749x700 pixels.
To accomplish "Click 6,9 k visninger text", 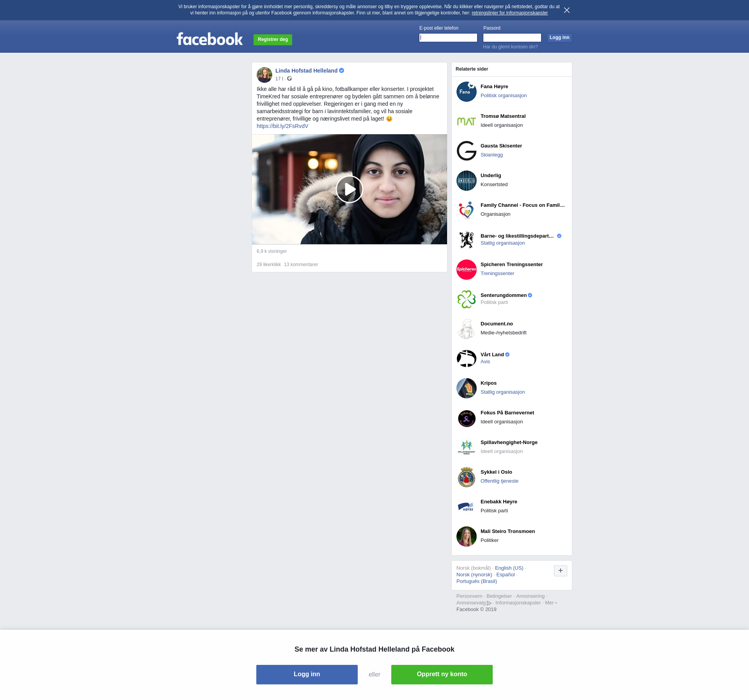I will pos(272,251).
